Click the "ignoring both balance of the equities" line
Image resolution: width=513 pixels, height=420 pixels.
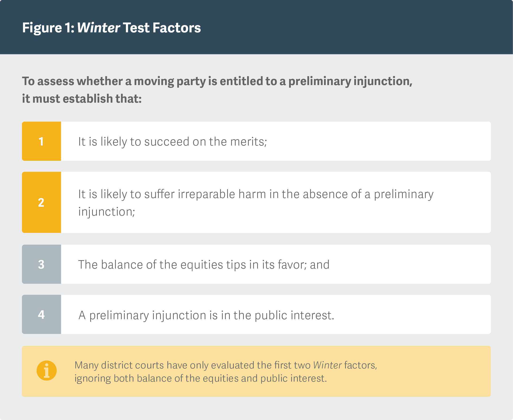tap(200, 378)
